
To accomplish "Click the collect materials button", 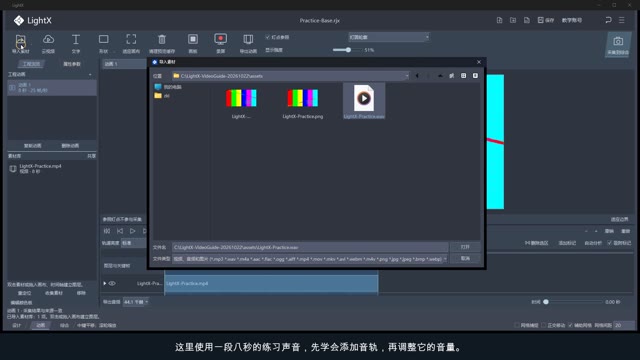I will pyautogui.click(x=53, y=293).
